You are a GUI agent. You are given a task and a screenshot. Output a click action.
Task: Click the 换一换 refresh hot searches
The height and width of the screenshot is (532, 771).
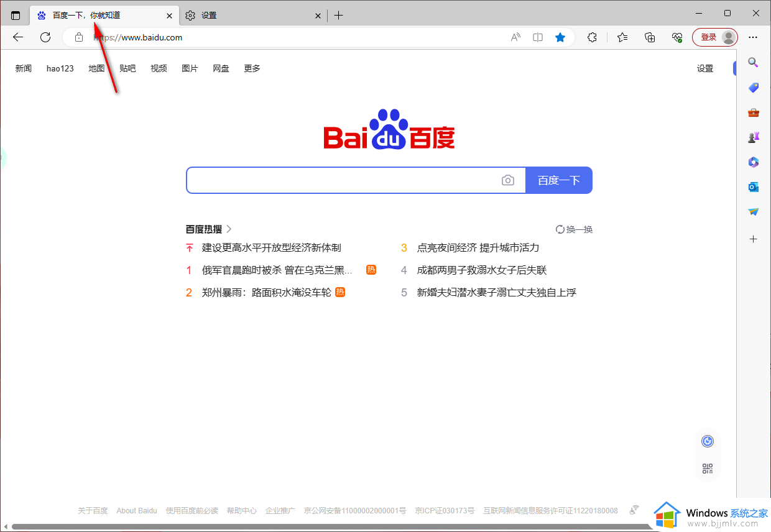[x=574, y=229]
